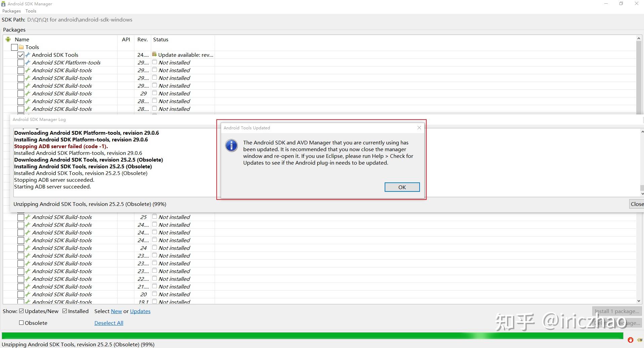Open the Packages menu
This screenshot has height=348, width=644.
pyautogui.click(x=11, y=11)
